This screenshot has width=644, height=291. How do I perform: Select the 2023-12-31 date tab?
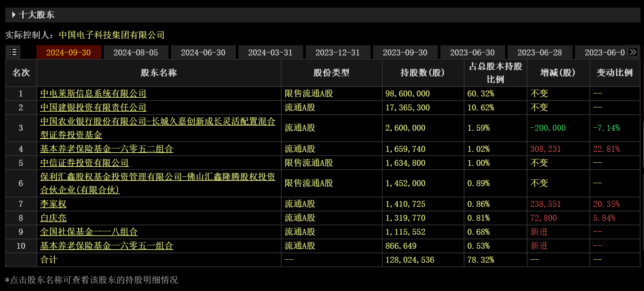pos(337,52)
